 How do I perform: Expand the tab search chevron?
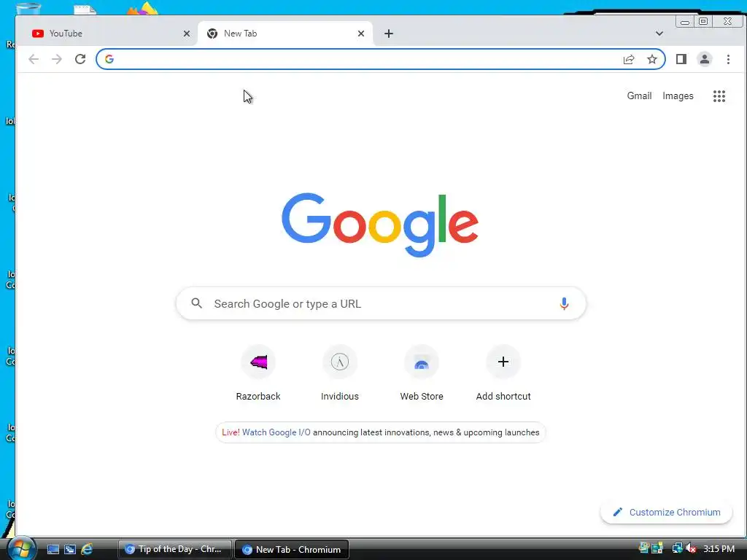click(659, 34)
